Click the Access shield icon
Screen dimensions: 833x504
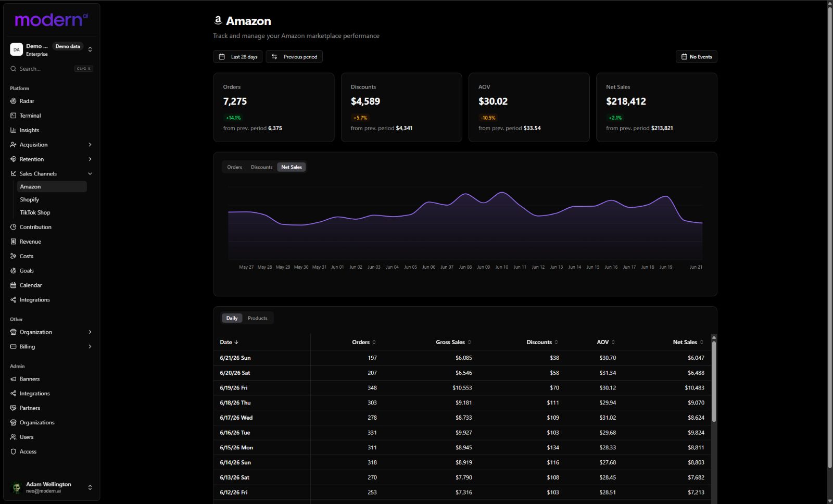point(14,452)
